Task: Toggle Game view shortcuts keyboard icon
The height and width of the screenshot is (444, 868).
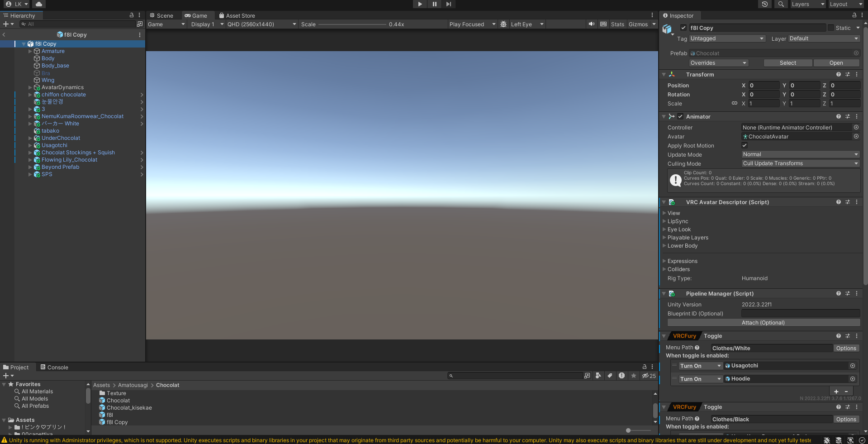Action: click(x=603, y=24)
